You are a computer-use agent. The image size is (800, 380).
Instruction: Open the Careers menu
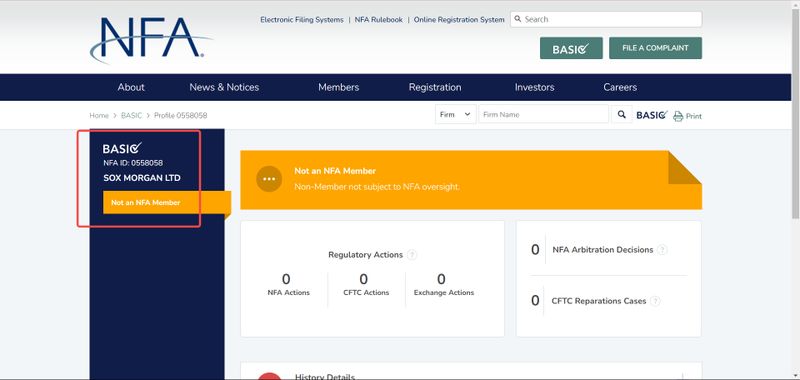(x=620, y=87)
